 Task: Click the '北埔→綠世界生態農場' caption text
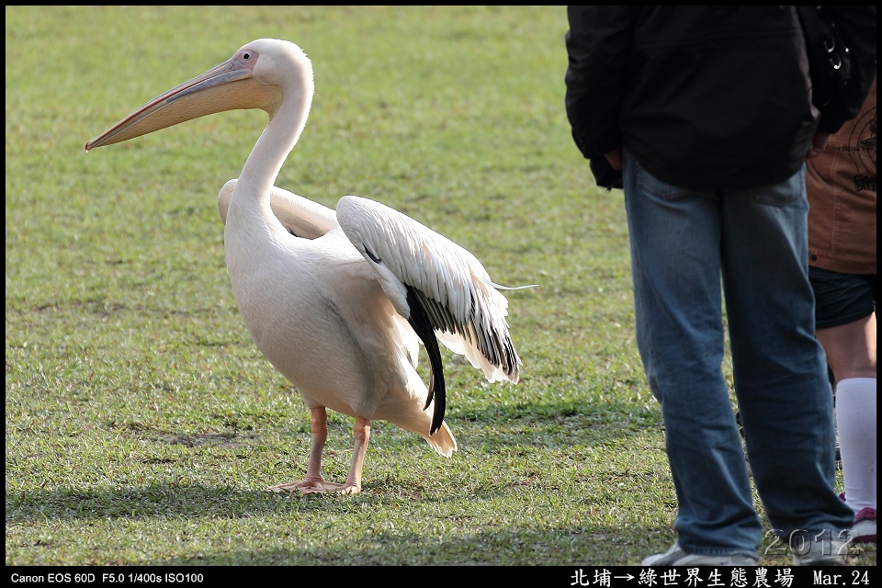682,577
